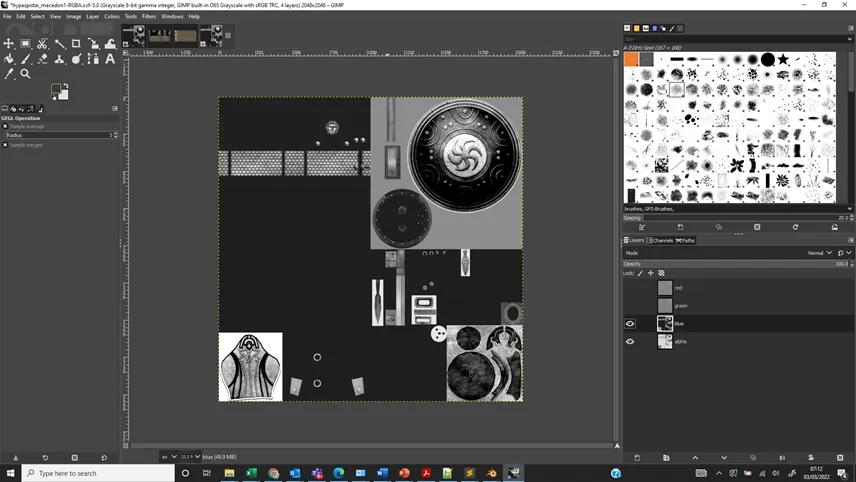Hide the blue layer eye icon
The width and height of the screenshot is (856, 482).
(x=629, y=324)
